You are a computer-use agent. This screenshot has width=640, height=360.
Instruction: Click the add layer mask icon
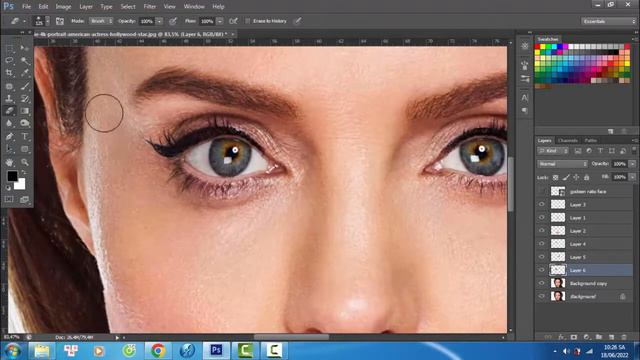click(574, 337)
